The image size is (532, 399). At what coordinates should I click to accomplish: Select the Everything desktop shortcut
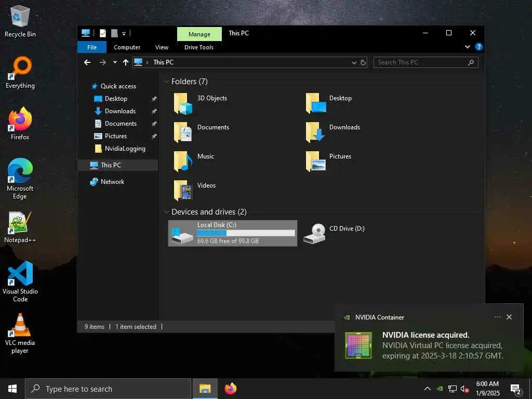[x=20, y=73]
